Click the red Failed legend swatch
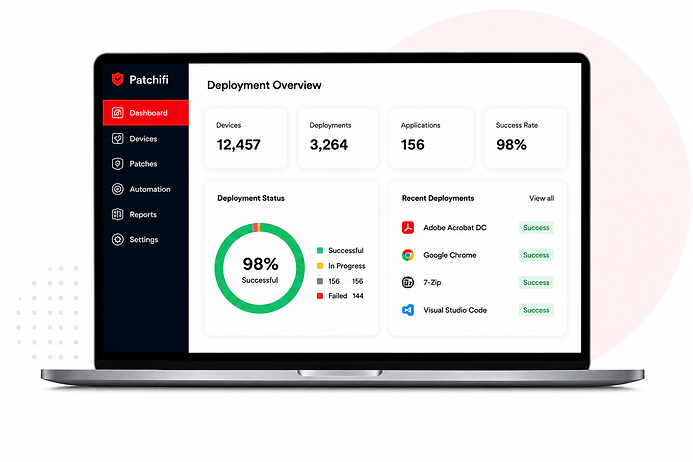 tap(320, 296)
